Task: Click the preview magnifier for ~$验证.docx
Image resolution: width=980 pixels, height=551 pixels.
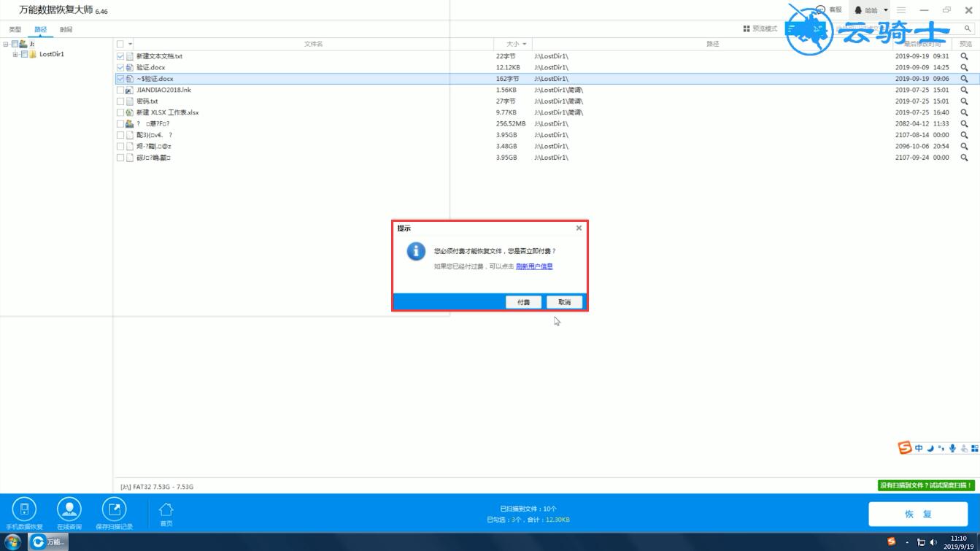Action: (x=964, y=79)
